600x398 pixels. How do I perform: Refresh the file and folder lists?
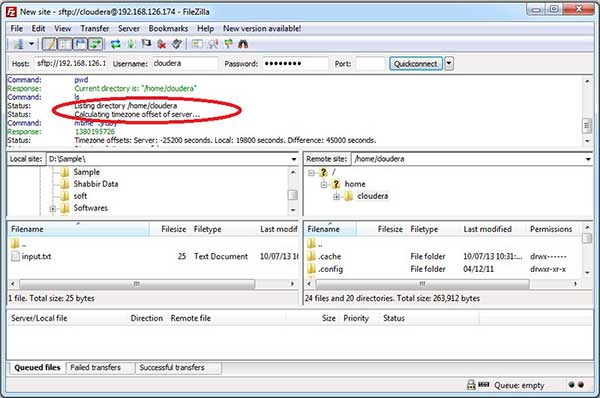[116, 44]
